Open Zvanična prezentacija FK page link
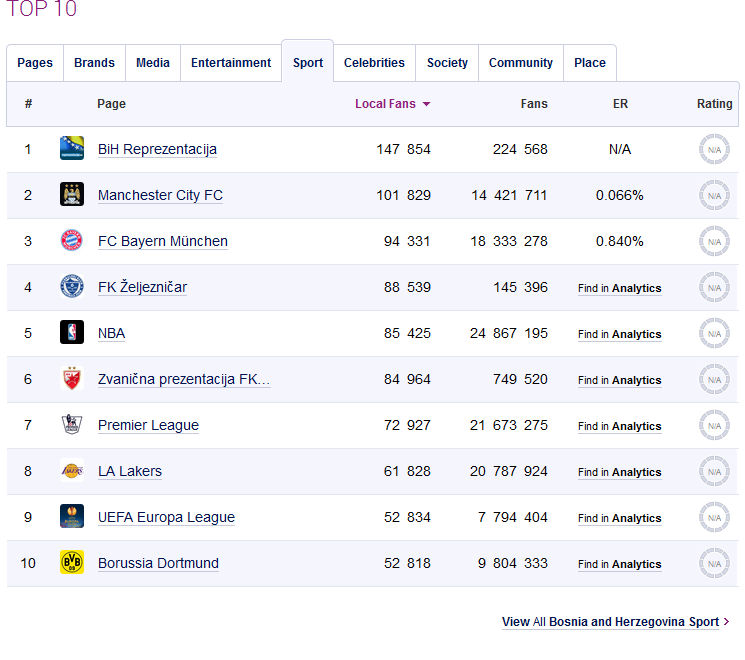Viewport: 745px width, 660px height. 184,380
